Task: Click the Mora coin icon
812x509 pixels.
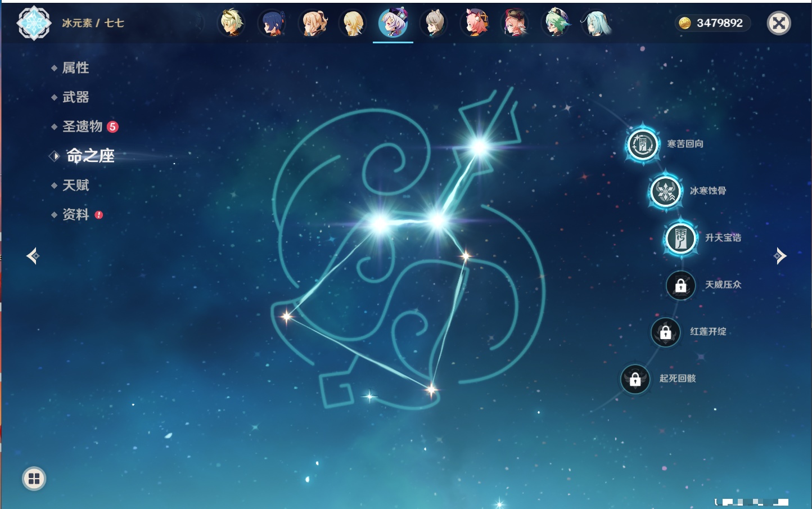Action: point(685,23)
